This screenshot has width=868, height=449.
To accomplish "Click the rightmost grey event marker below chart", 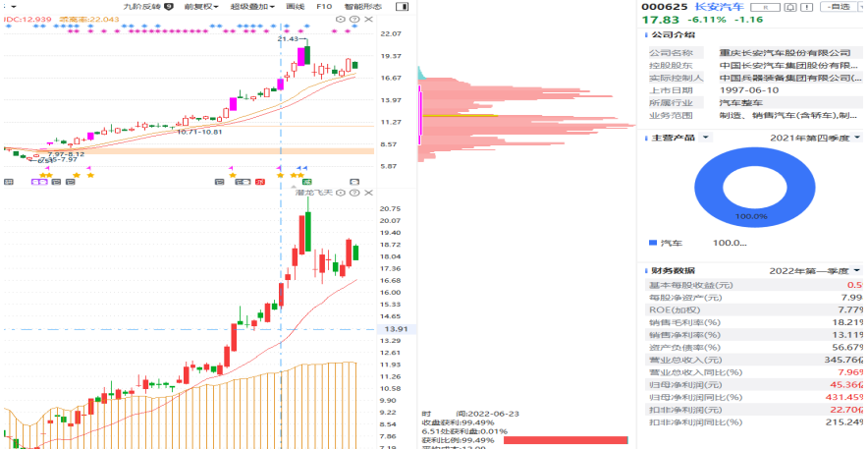I will 354,182.
